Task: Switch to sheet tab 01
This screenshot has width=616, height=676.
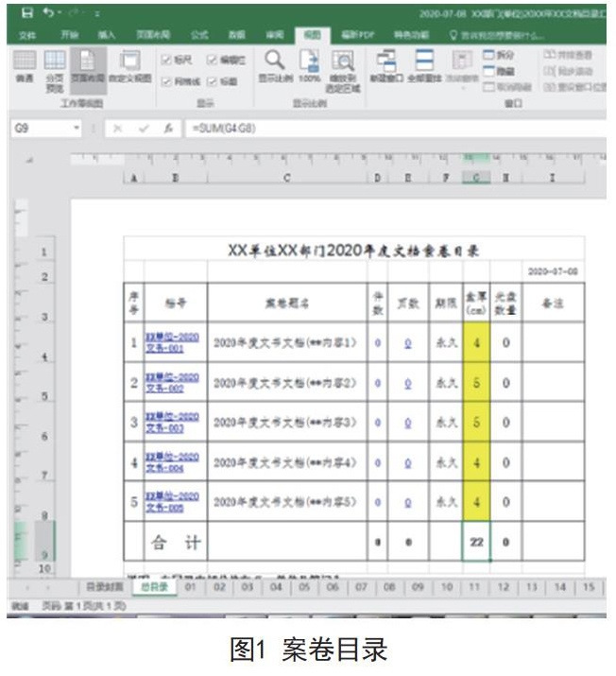Action: pyautogui.click(x=190, y=587)
